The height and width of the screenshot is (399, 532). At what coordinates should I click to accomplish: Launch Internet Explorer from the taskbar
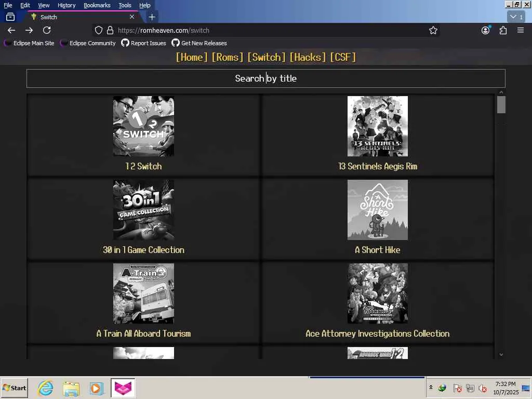46,388
